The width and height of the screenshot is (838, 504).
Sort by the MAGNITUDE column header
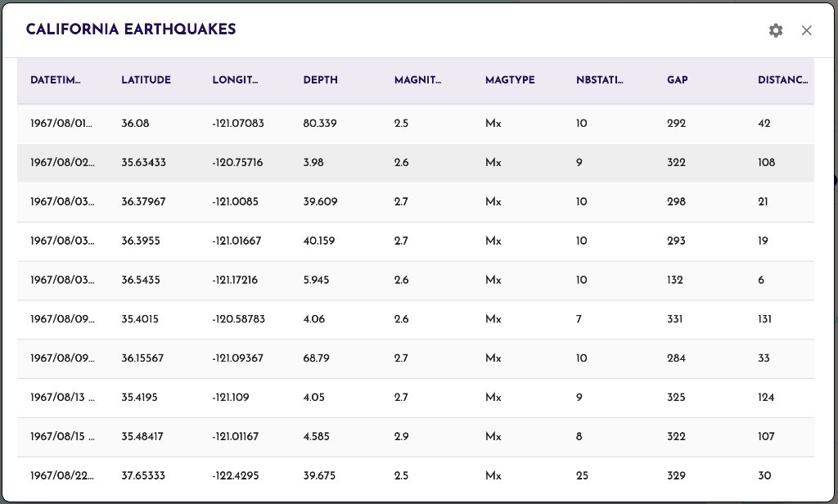(x=419, y=80)
